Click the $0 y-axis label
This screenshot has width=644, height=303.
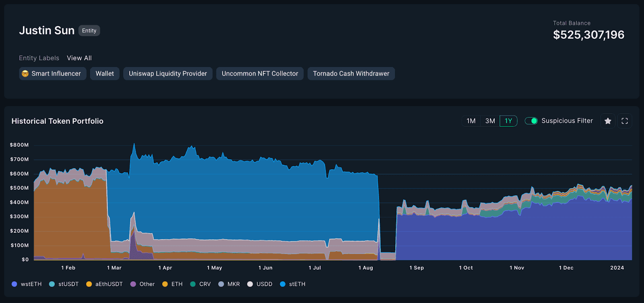point(25,260)
